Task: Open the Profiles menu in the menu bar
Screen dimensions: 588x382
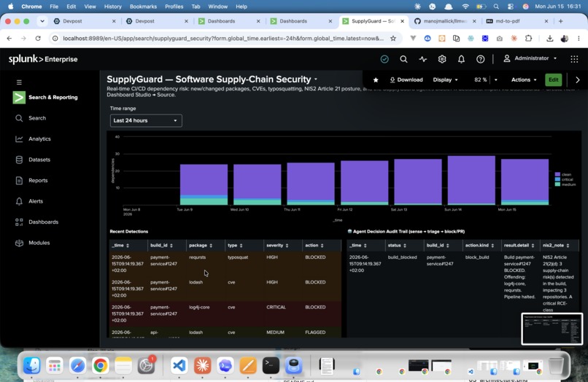Action: coord(174,7)
